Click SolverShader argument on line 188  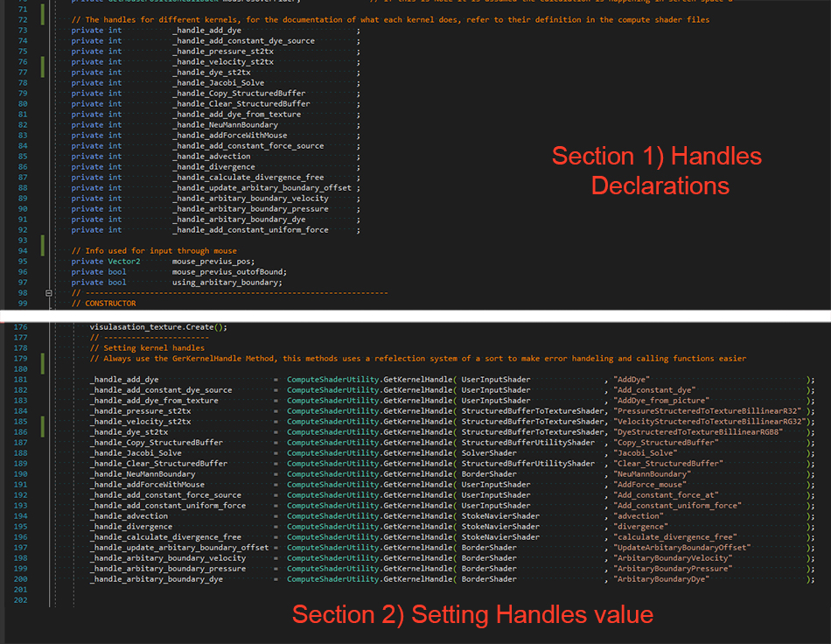click(x=489, y=453)
